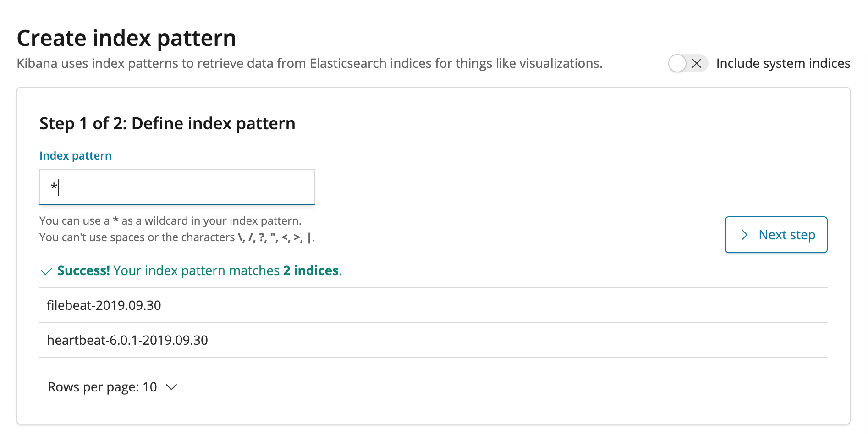Select the filebeat-2019.09.30 index row
Viewport: 868px width, 441px height.
coord(434,305)
